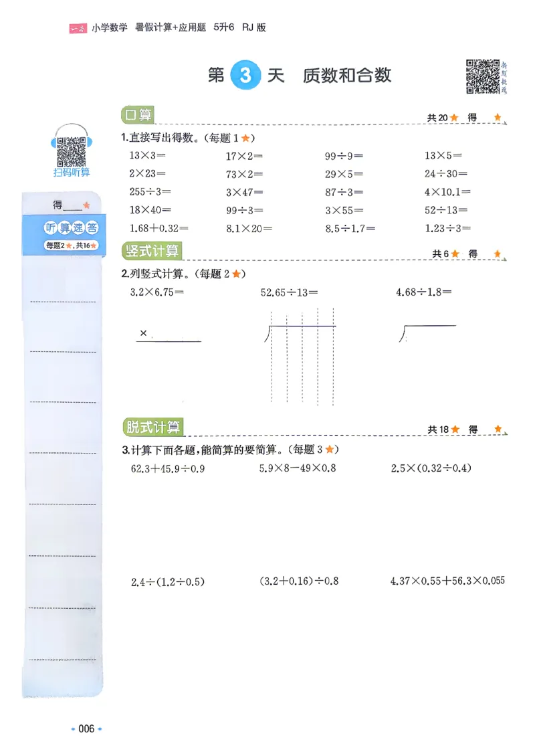Click the problem 13×5=
The image size is (535, 756).
(x=443, y=155)
